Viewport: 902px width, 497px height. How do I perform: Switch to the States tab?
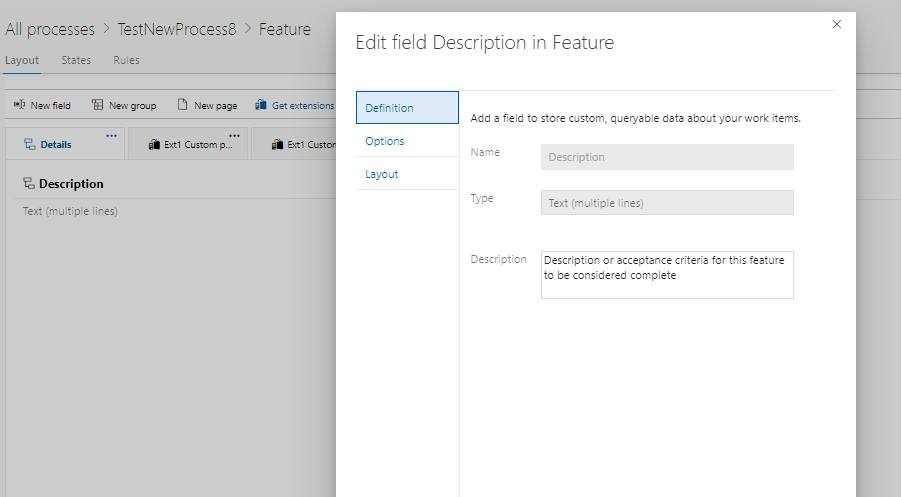point(76,60)
